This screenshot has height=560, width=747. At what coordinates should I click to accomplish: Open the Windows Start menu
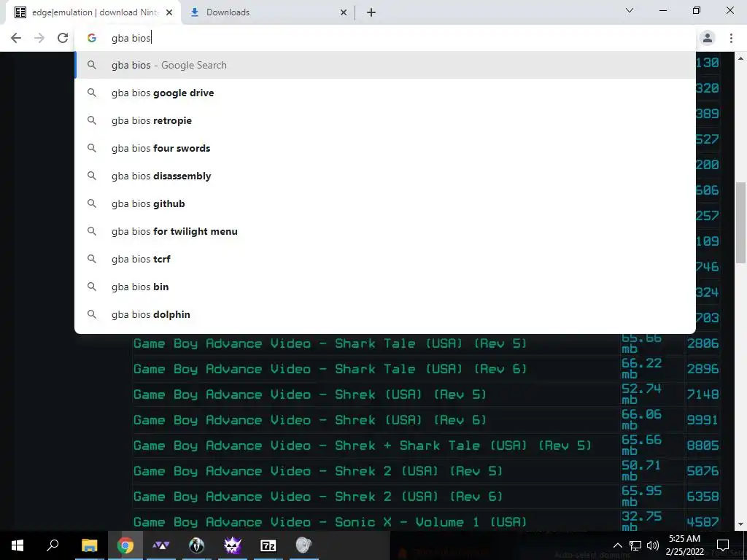pyautogui.click(x=18, y=545)
